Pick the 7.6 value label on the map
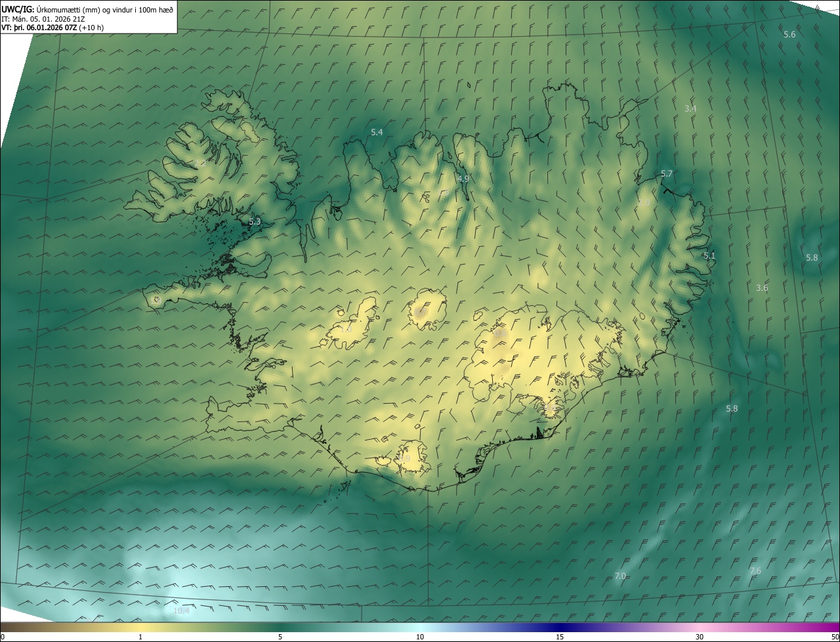The image size is (840, 642). point(755,570)
